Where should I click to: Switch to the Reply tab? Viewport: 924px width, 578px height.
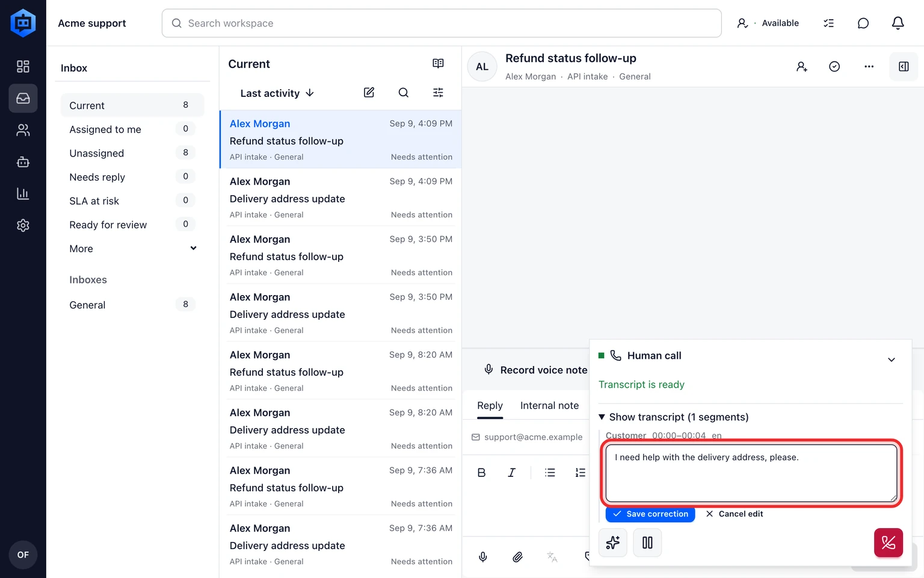point(490,406)
